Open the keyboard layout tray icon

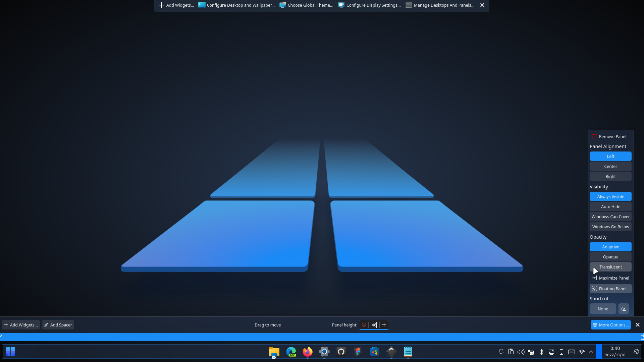(x=572, y=352)
